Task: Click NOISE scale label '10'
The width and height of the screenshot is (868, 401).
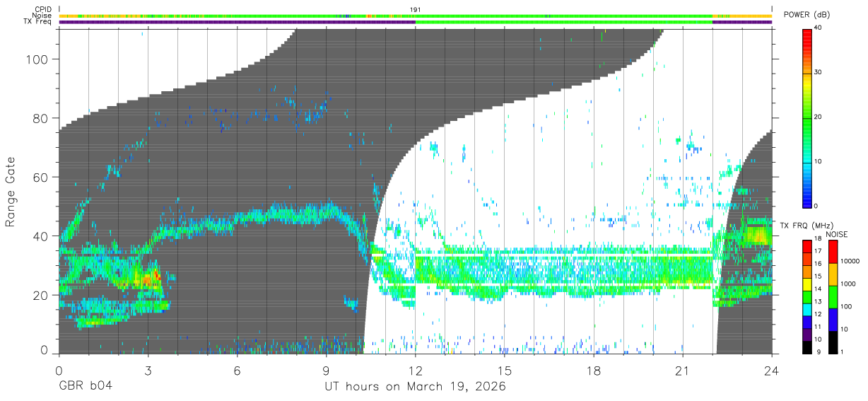Action: 845,330
